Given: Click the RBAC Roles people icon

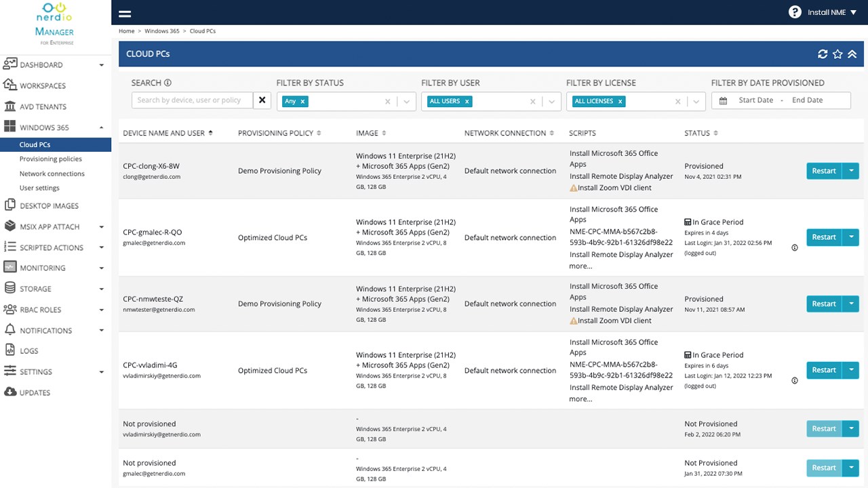Looking at the screenshot, I should point(10,310).
